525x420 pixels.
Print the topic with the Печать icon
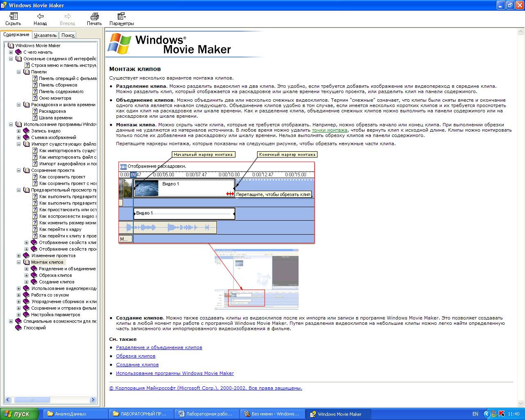[94, 16]
